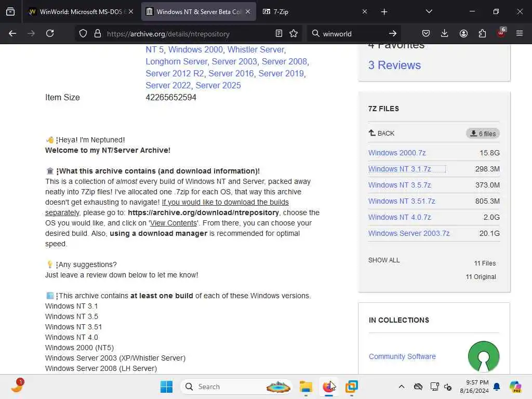Bookmark this page with star
The image size is (532, 399).
click(294, 33)
